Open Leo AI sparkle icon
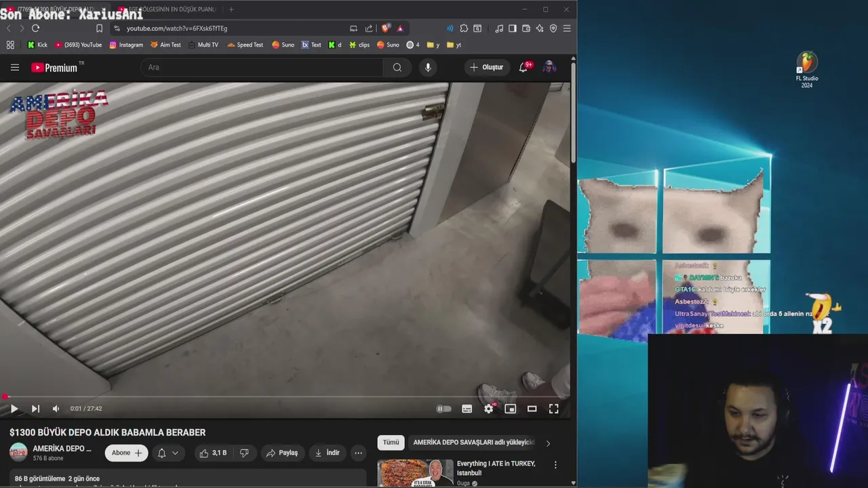The image size is (868, 488). click(x=540, y=28)
